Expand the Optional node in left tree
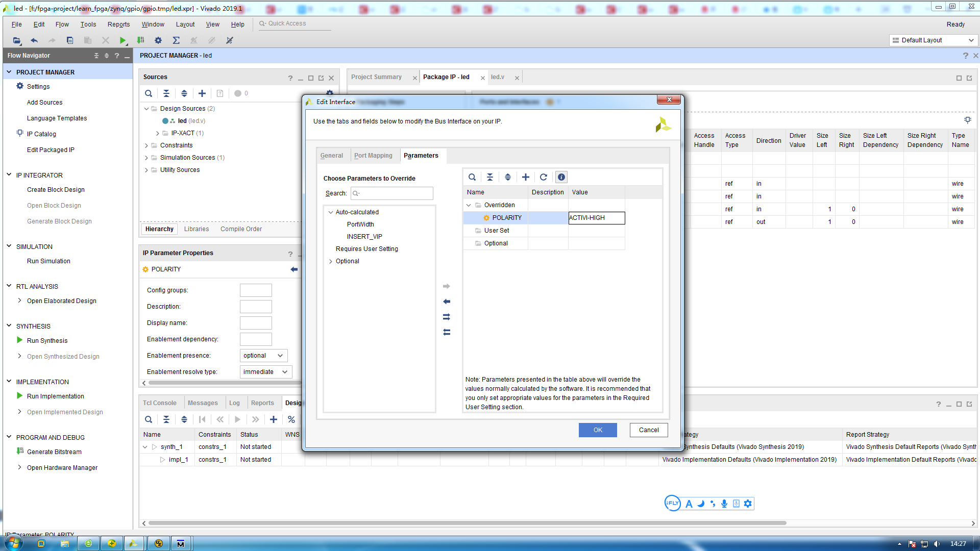980x551 pixels. coord(330,261)
